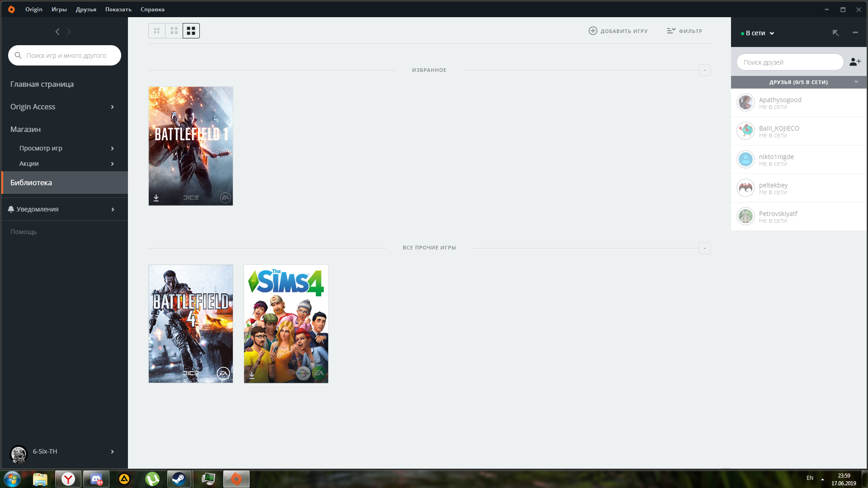The image size is (868, 488).
Task: Open File Explorer from the taskbar
Action: [x=40, y=479]
